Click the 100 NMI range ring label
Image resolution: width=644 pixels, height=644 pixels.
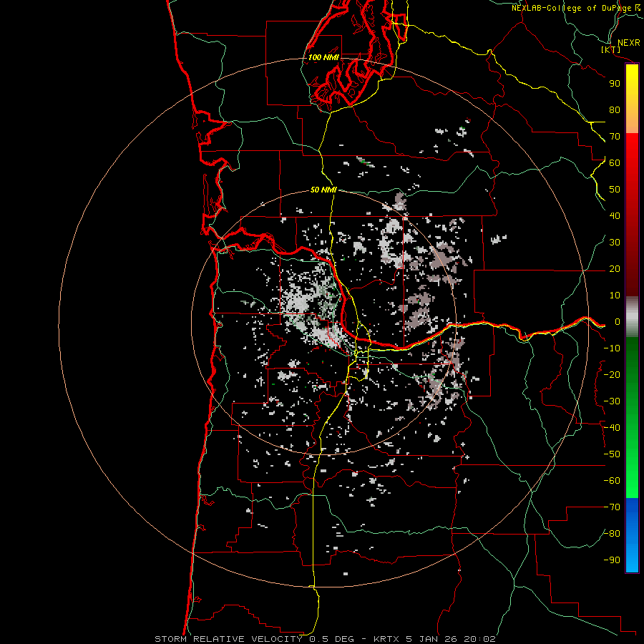323,57
